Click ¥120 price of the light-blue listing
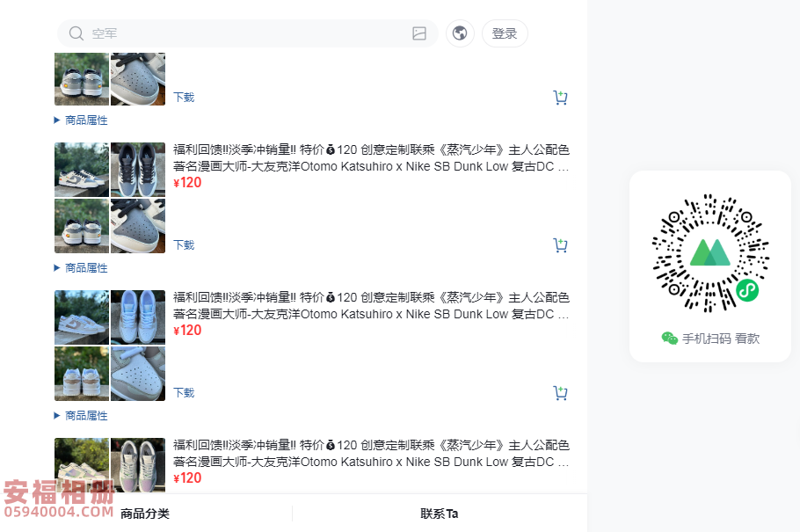Image resolution: width=800 pixels, height=532 pixels. 187,331
